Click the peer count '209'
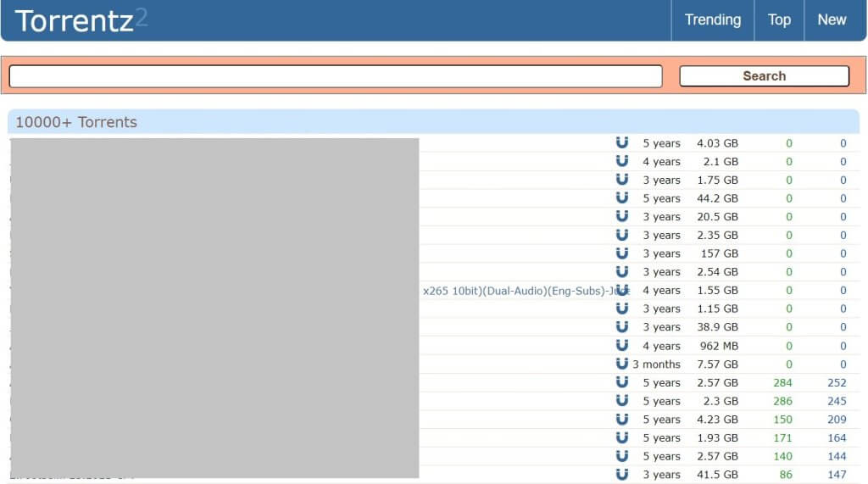This screenshot has width=868, height=484. click(837, 420)
